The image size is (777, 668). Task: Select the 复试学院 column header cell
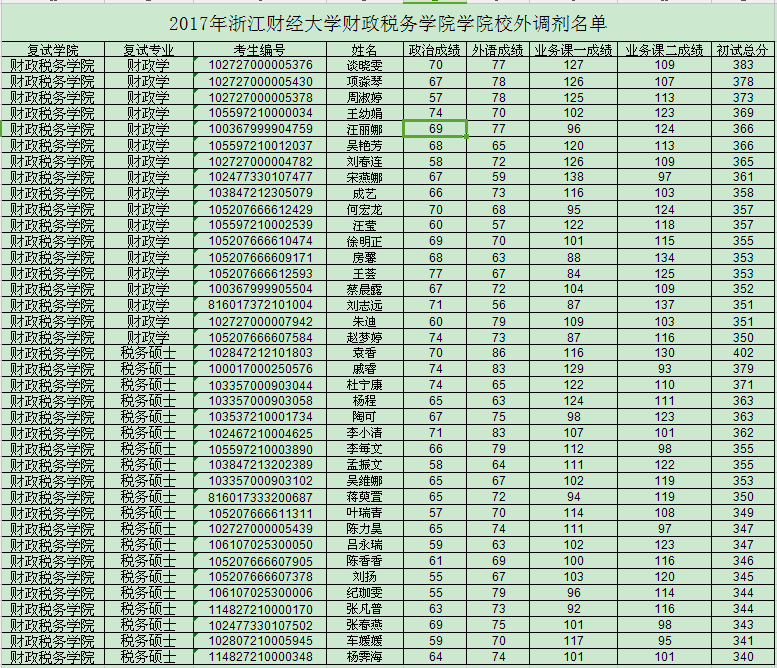coord(52,50)
